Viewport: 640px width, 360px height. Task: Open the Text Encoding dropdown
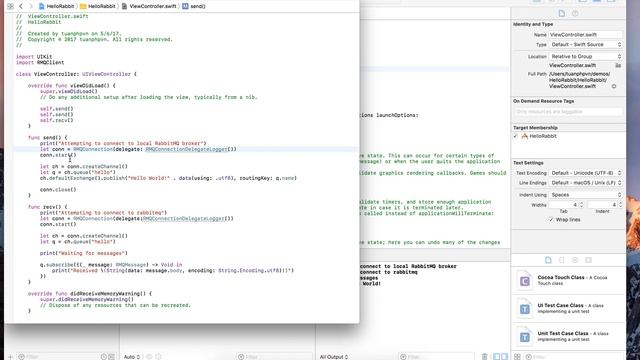[586, 173]
